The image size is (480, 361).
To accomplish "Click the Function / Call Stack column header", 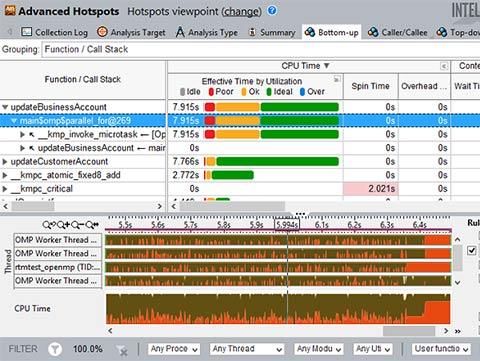I will 83,79.
